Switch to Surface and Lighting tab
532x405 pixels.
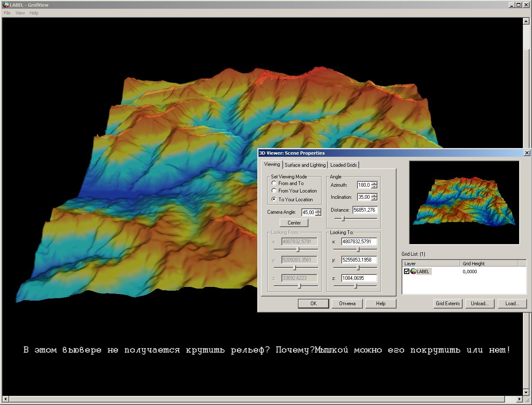pyautogui.click(x=305, y=165)
